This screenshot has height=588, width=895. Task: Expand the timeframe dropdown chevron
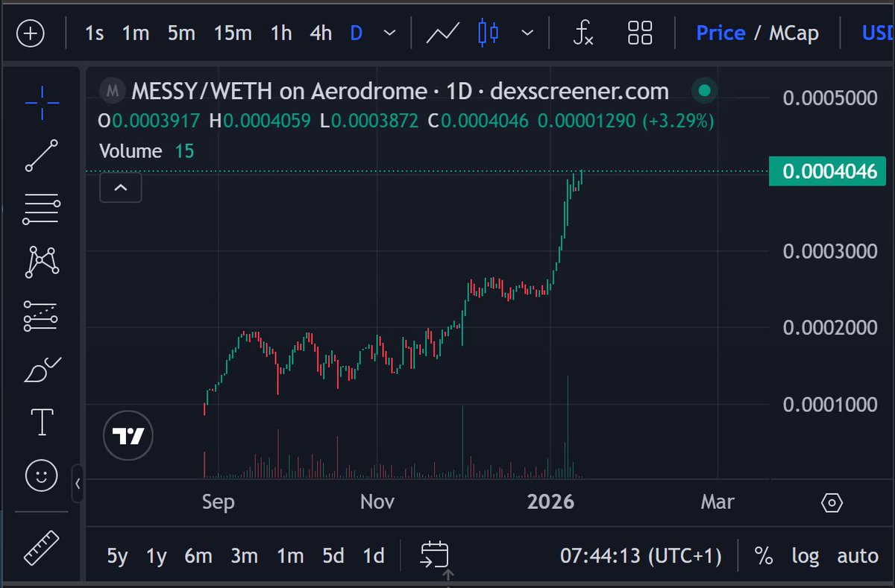(389, 34)
